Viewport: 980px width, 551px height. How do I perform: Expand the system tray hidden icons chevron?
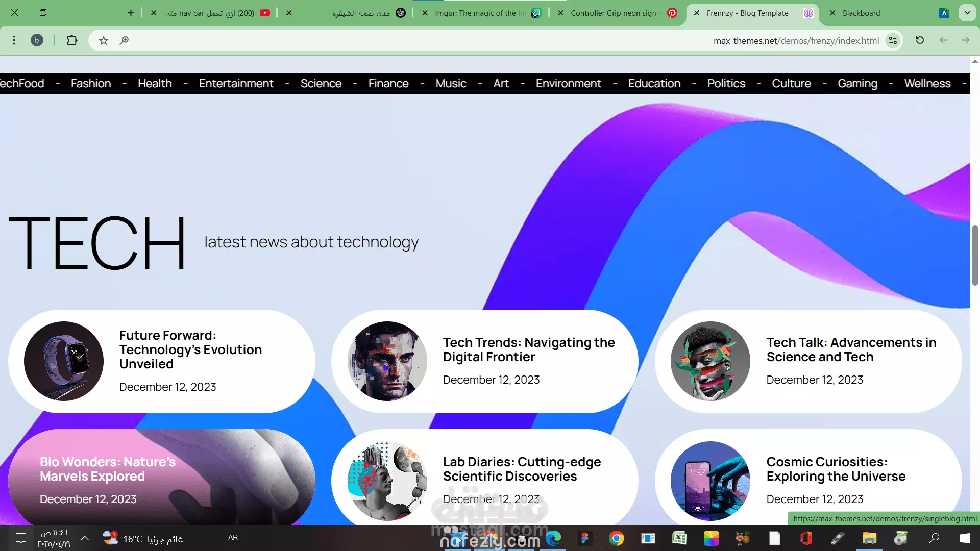[x=85, y=538]
